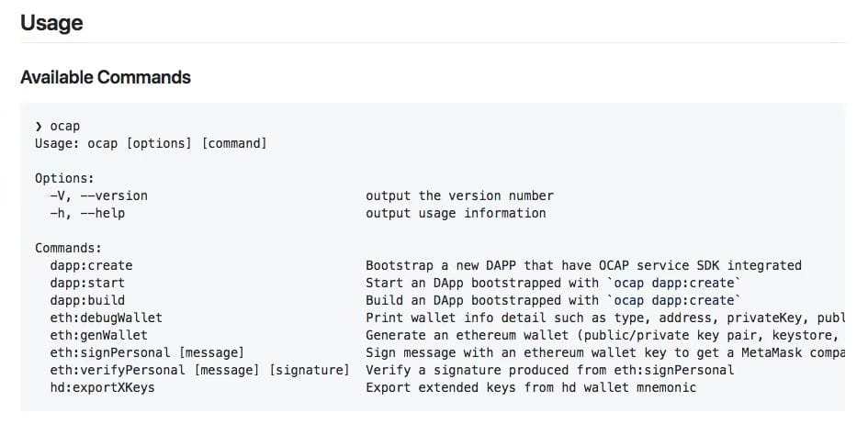
Task: Click the Usage heading
Action: pyautogui.click(x=51, y=22)
